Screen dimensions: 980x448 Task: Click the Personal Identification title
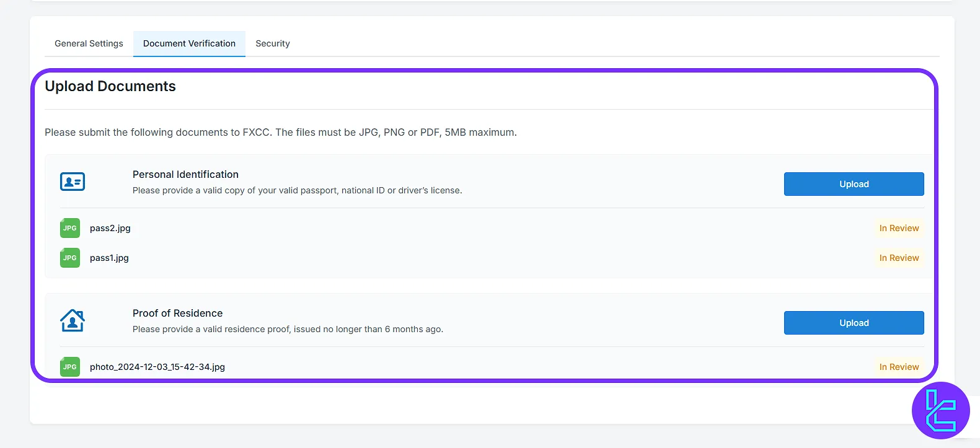pos(185,175)
